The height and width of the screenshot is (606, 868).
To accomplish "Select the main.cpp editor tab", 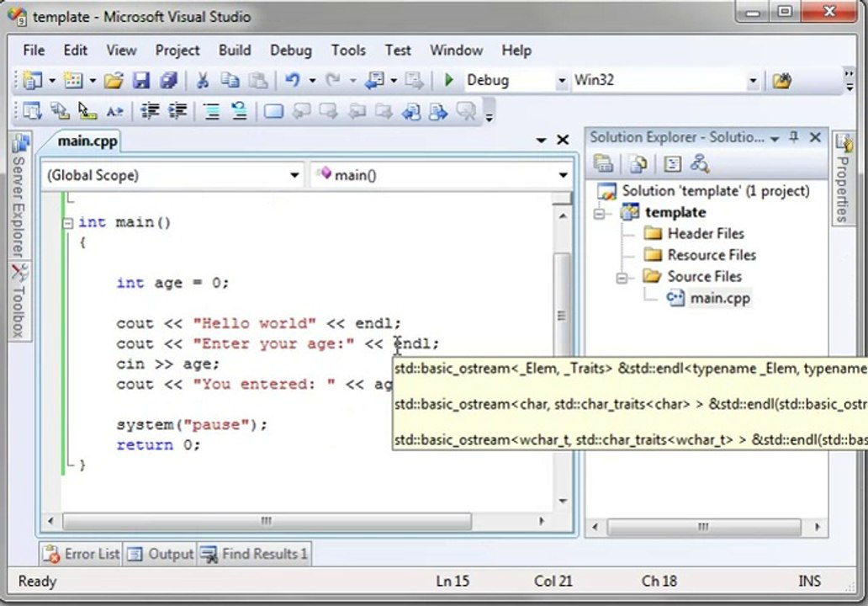I will [x=87, y=141].
